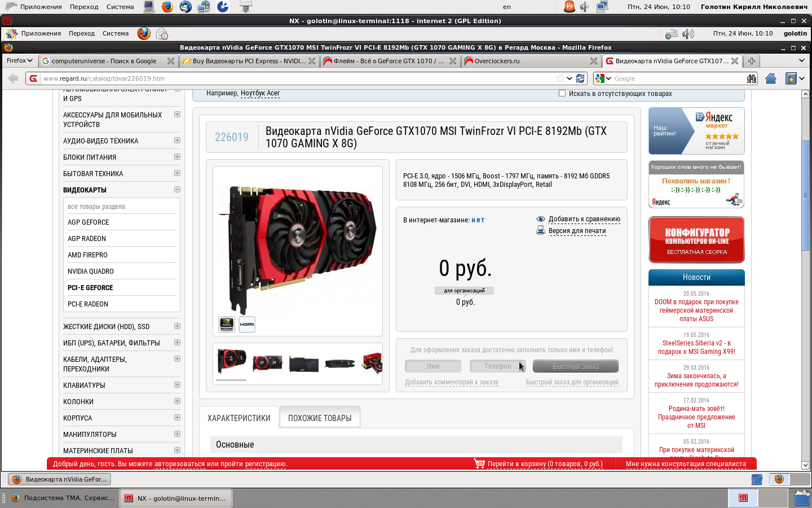Screen dimensions: 812x508
Task: Click the scrollbar down arrow
Action: [805, 465]
